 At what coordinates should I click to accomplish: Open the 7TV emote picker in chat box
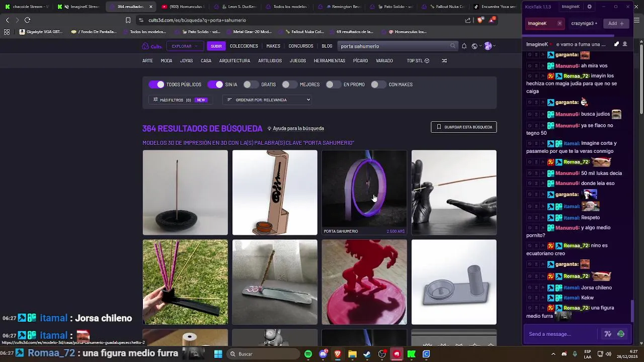coord(608,334)
